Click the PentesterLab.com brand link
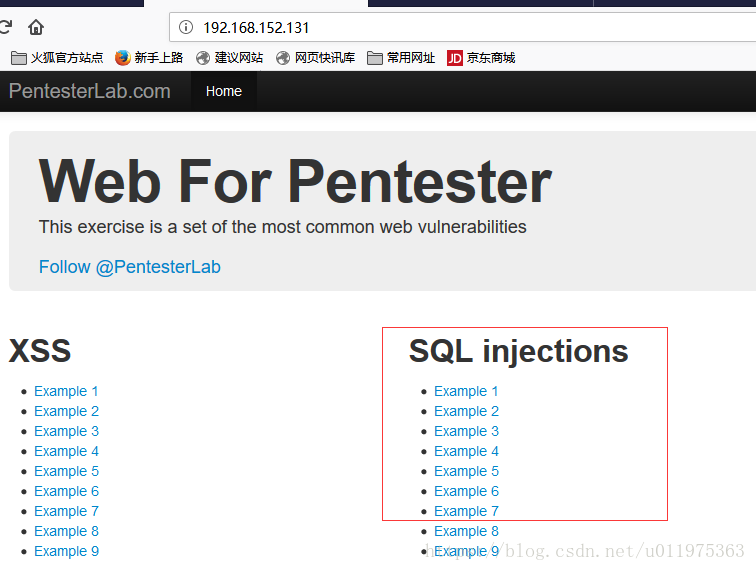This screenshot has height=571, width=756. pyautogui.click(x=90, y=91)
